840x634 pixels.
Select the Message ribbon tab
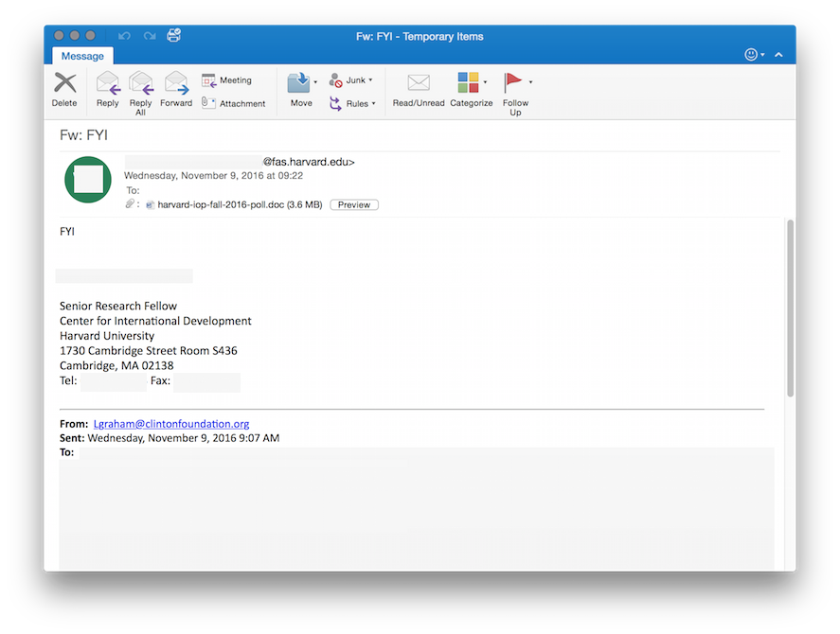pyautogui.click(x=82, y=56)
